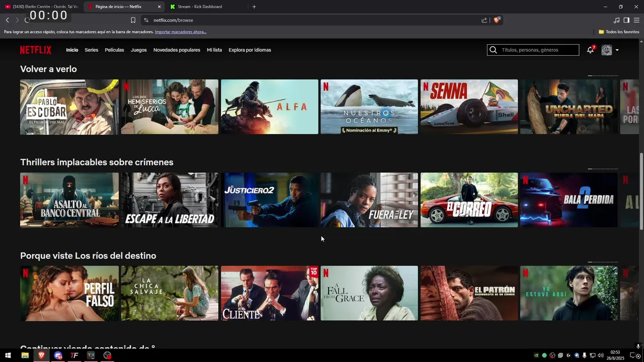Open El Correo thumbnail
The width and height of the screenshot is (644, 362).
tap(469, 200)
